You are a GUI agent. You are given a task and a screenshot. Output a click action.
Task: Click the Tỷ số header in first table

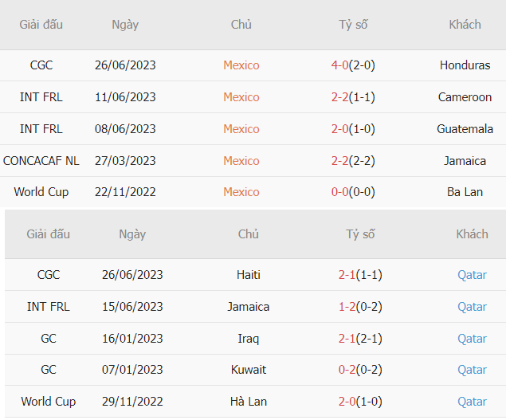coord(353,25)
